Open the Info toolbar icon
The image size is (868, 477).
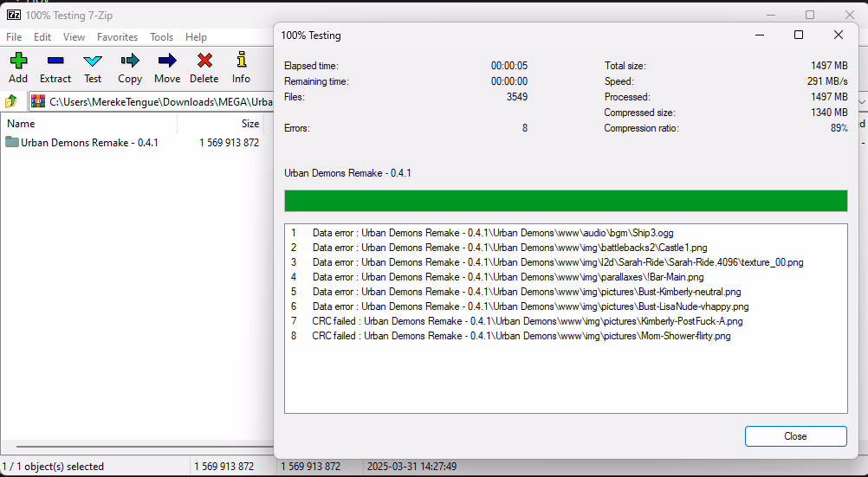pyautogui.click(x=241, y=68)
